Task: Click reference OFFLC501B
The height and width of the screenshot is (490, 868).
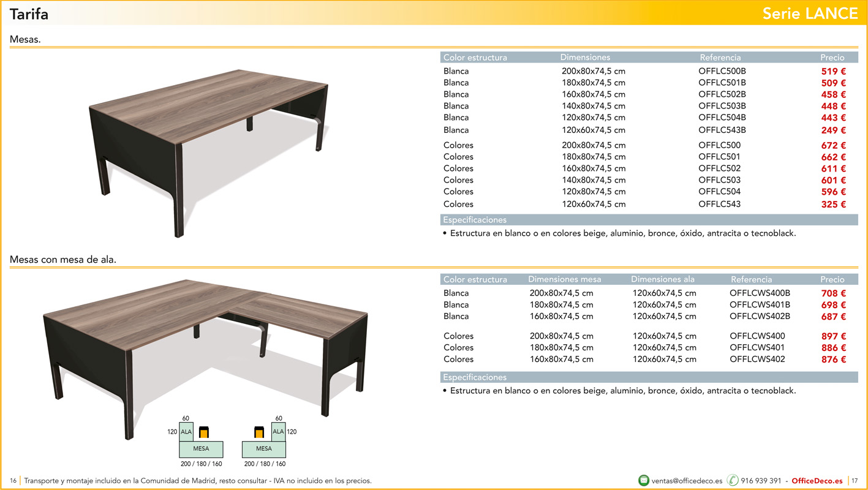Action: click(722, 83)
